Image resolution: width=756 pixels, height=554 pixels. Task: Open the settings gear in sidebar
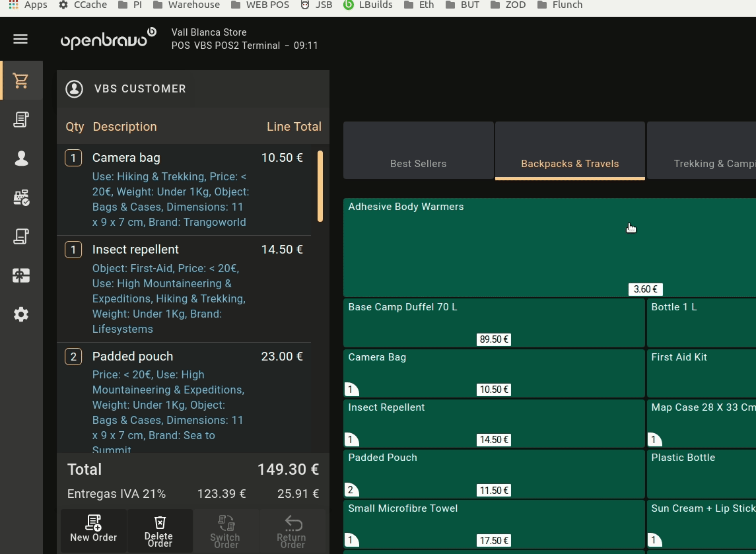(21, 314)
